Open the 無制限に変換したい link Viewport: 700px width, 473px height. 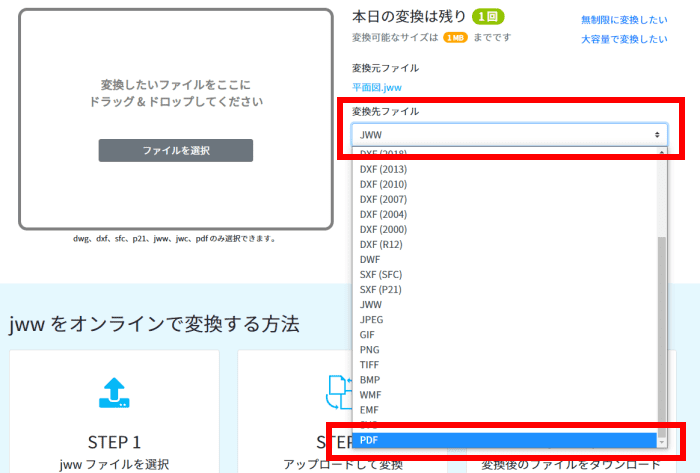tap(624, 20)
